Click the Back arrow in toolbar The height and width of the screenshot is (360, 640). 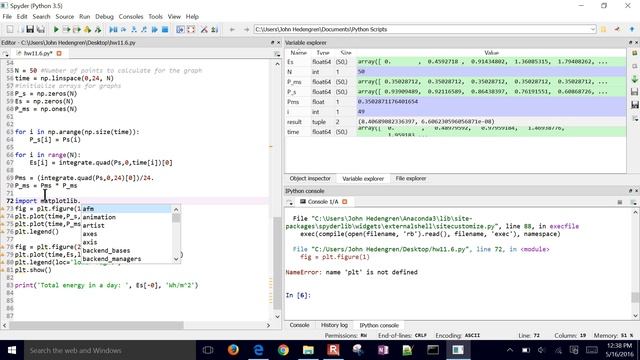232,29
